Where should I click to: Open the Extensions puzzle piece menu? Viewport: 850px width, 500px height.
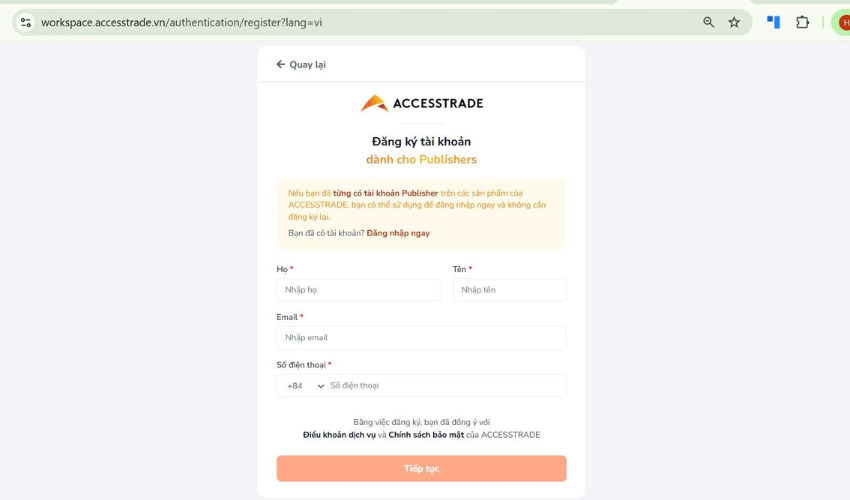coord(802,22)
